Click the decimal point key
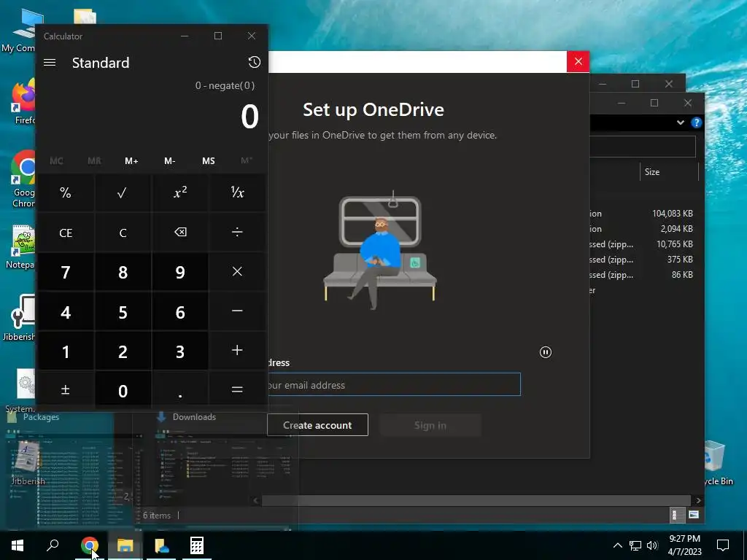The width and height of the screenshot is (747, 560). coord(180,390)
